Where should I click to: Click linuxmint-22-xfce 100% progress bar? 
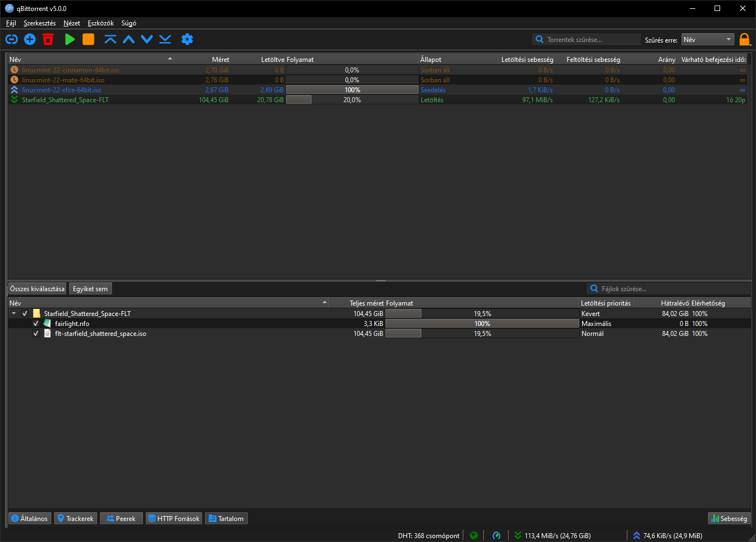pyautogui.click(x=352, y=90)
